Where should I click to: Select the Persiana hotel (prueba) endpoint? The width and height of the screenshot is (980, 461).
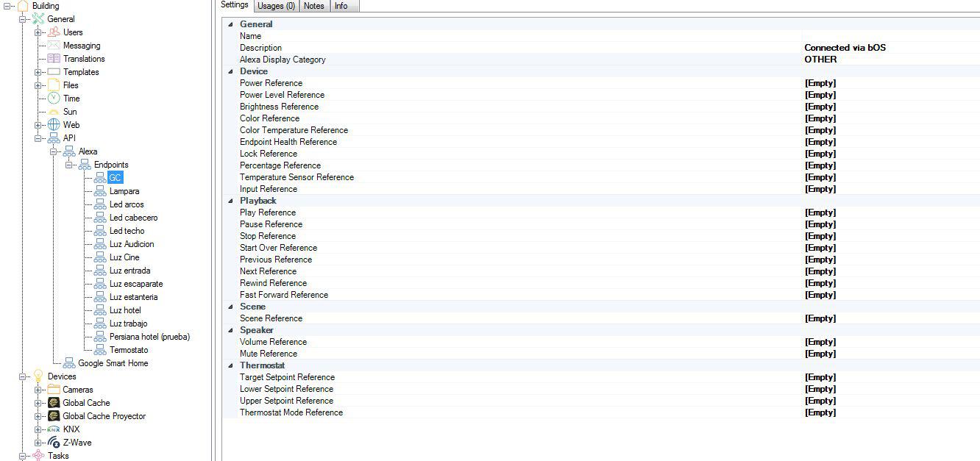(149, 337)
